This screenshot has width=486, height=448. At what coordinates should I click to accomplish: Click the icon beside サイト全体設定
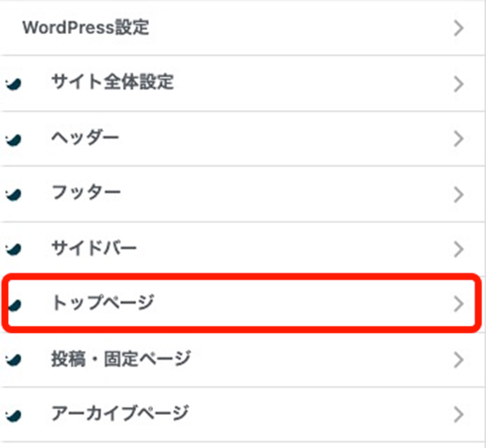point(13,83)
